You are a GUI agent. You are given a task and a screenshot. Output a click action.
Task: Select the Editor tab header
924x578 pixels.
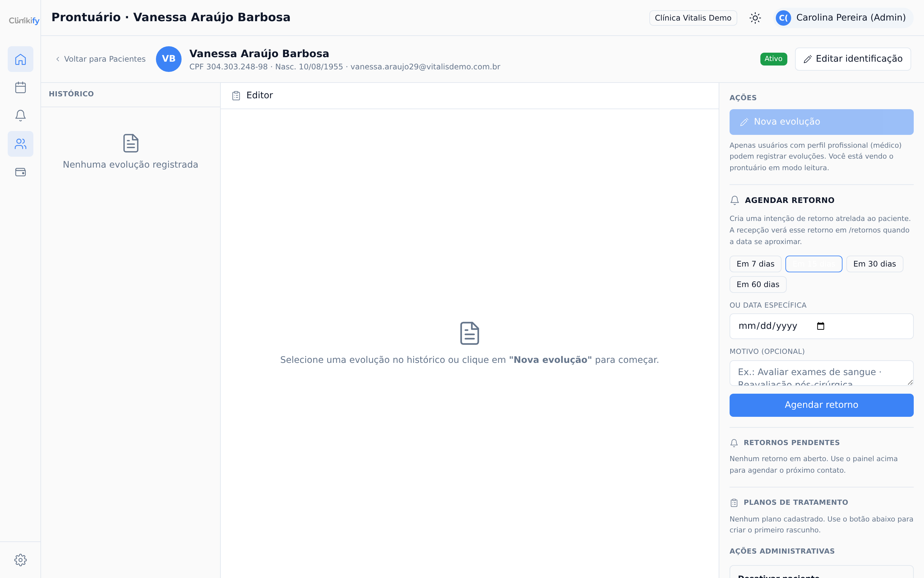(x=252, y=96)
